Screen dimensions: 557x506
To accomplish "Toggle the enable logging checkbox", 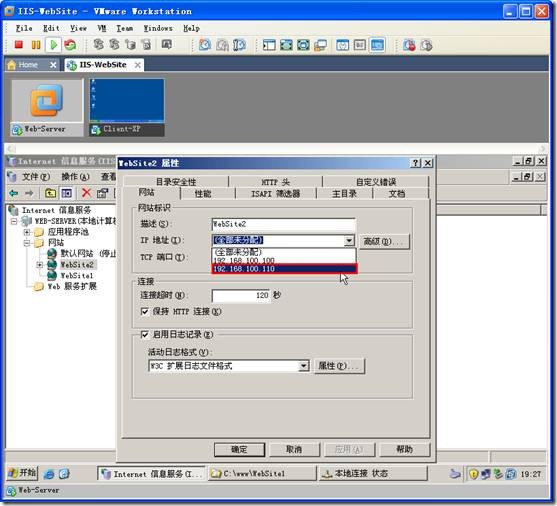I will tap(145, 334).
